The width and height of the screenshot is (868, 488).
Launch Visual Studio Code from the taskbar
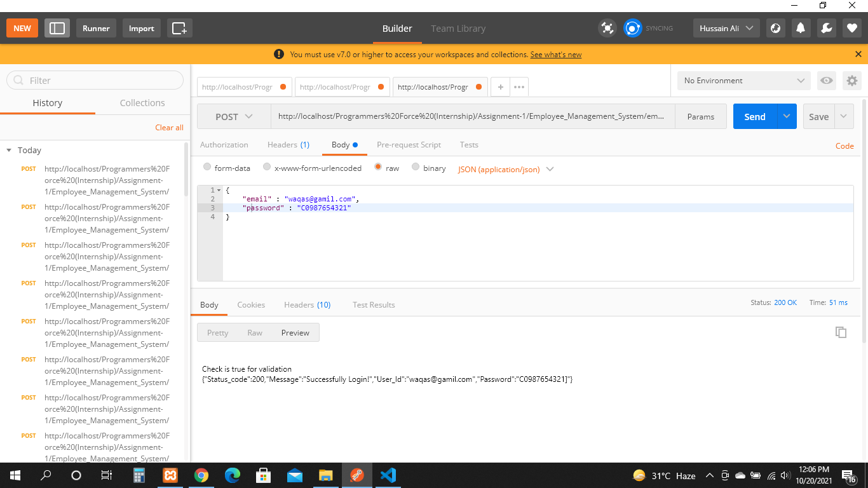tap(388, 475)
